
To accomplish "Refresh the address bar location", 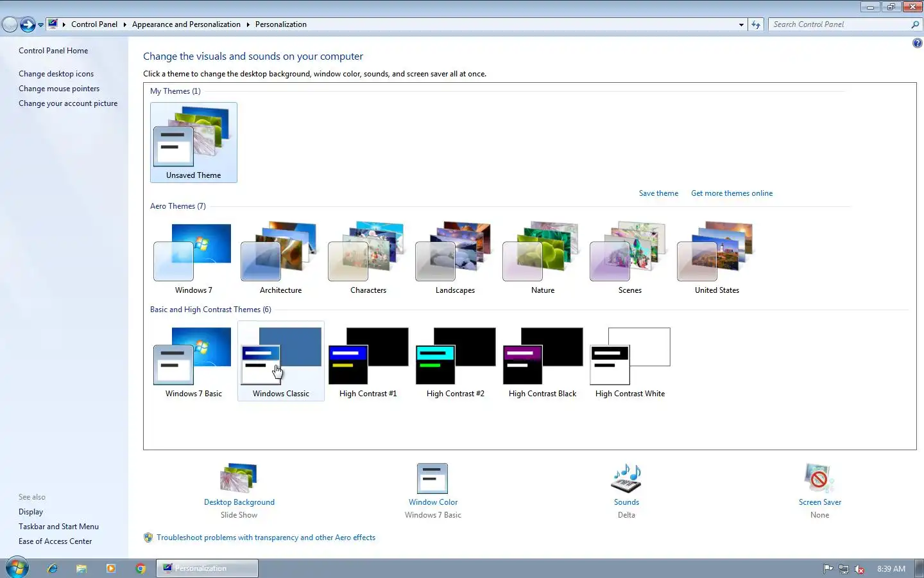I will pyautogui.click(x=756, y=24).
